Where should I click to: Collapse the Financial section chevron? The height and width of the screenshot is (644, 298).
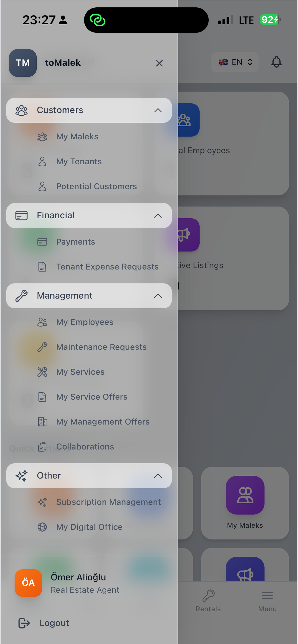click(158, 216)
